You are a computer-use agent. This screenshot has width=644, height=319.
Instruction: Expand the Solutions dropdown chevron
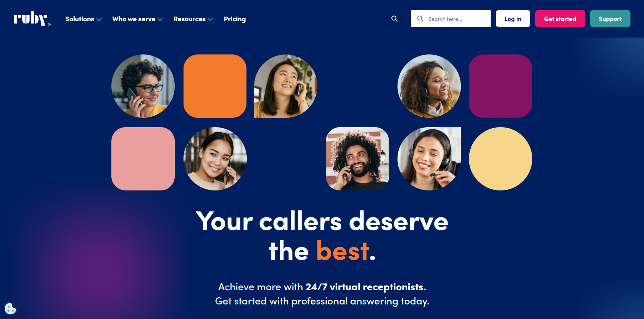coord(99,20)
